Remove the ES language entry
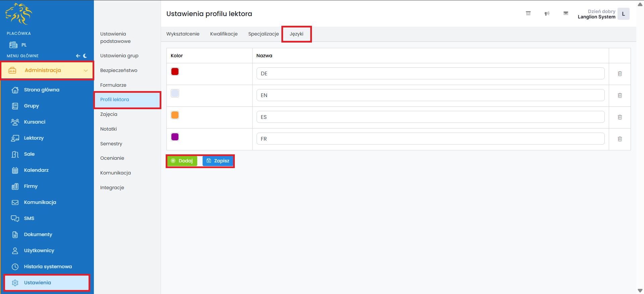644x294 pixels. coord(620,117)
